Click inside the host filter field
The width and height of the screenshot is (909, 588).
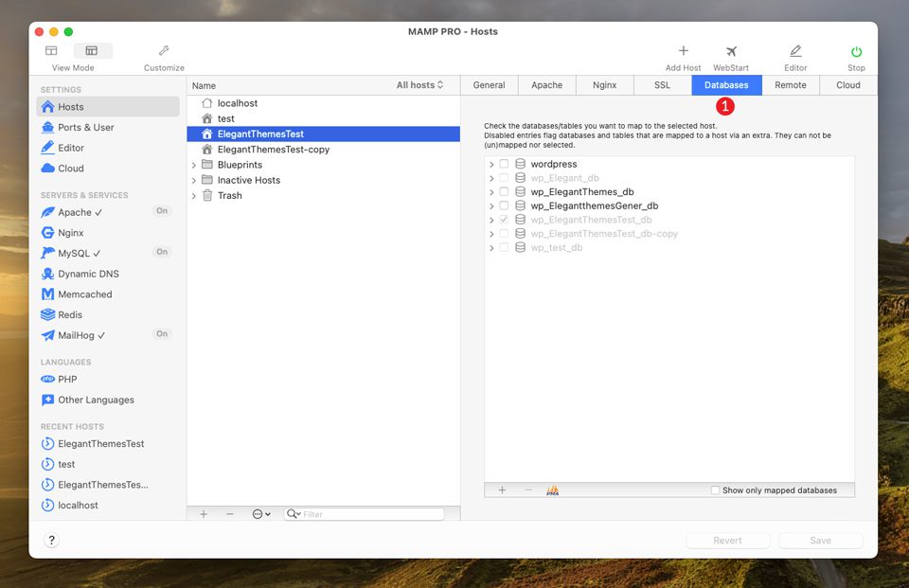click(x=374, y=513)
